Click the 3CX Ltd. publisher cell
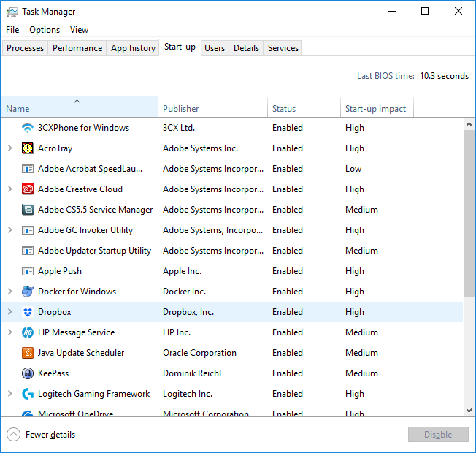This screenshot has height=453, width=476. click(x=179, y=128)
